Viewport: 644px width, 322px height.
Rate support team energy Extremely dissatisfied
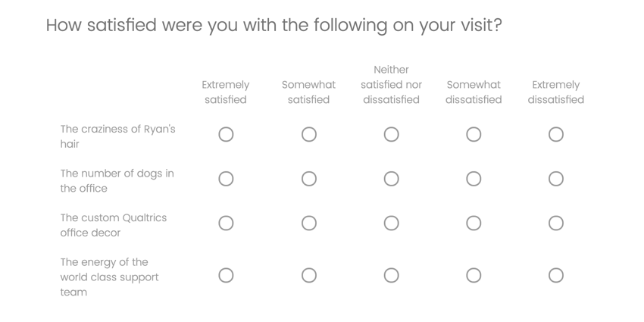pyautogui.click(x=556, y=275)
